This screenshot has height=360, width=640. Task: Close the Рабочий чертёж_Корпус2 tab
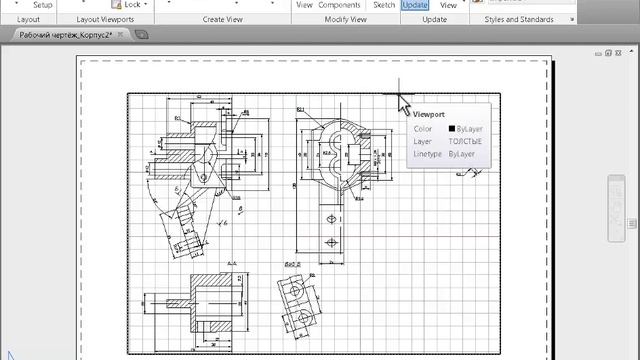pyautogui.click(x=120, y=35)
